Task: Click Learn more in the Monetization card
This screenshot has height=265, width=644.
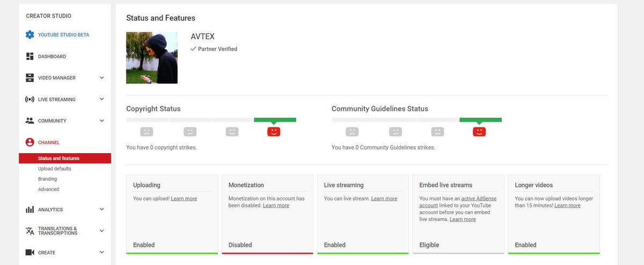Action: click(x=276, y=206)
